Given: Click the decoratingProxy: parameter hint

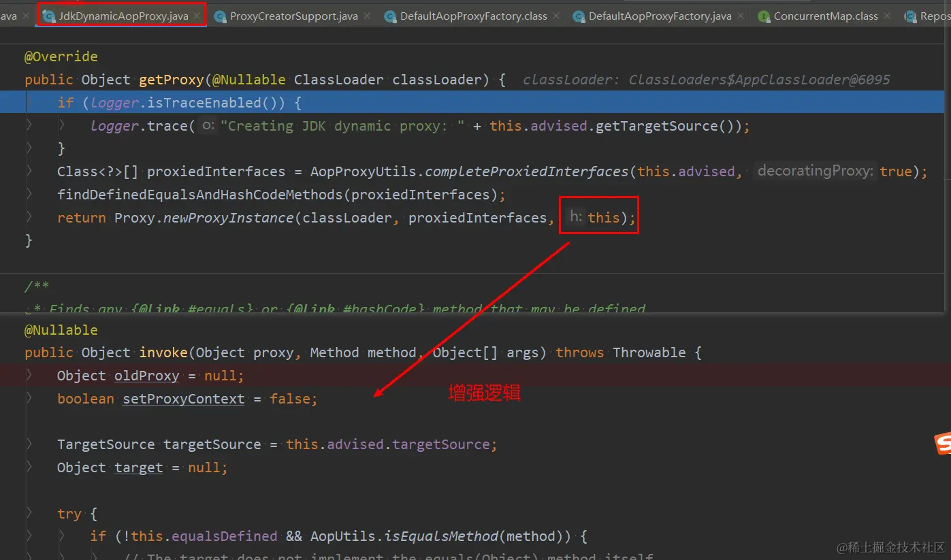Looking at the screenshot, I should coord(816,171).
